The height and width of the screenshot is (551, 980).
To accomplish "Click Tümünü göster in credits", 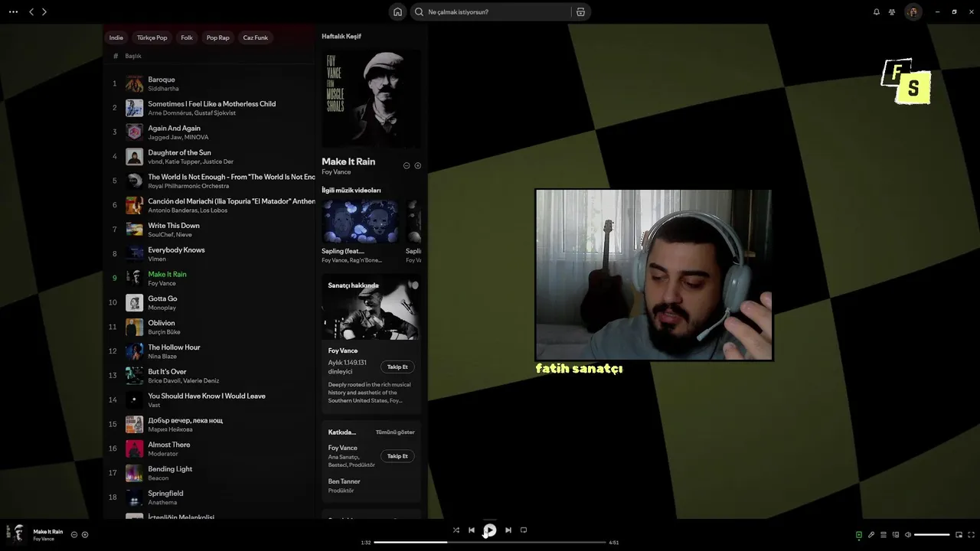I will pos(395,432).
